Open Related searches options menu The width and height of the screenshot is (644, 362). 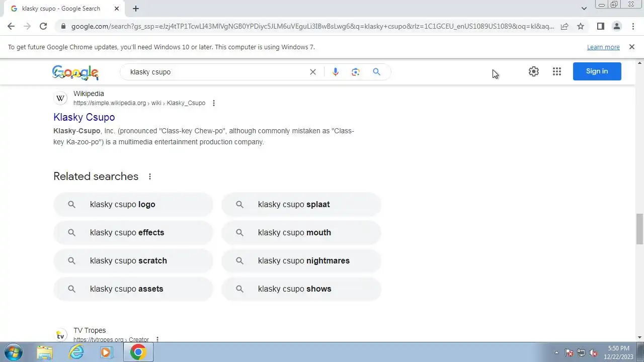point(150,176)
